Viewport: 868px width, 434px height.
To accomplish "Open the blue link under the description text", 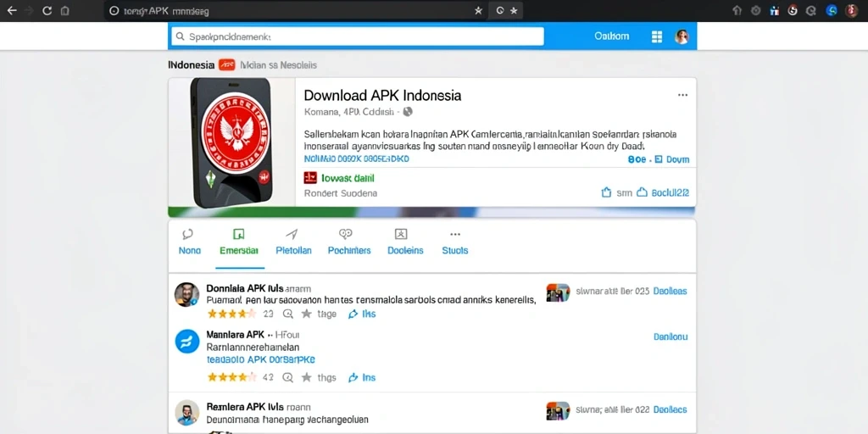I will [x=357, y=159].
